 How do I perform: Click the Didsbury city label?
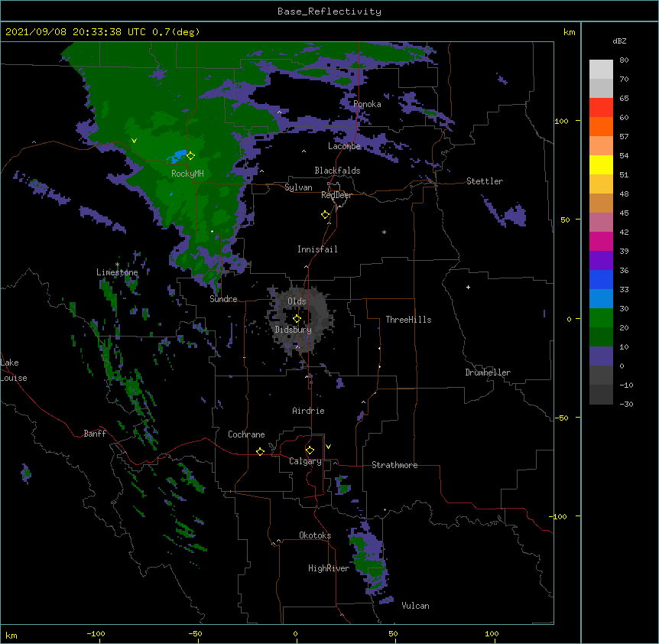coord(294,330)
